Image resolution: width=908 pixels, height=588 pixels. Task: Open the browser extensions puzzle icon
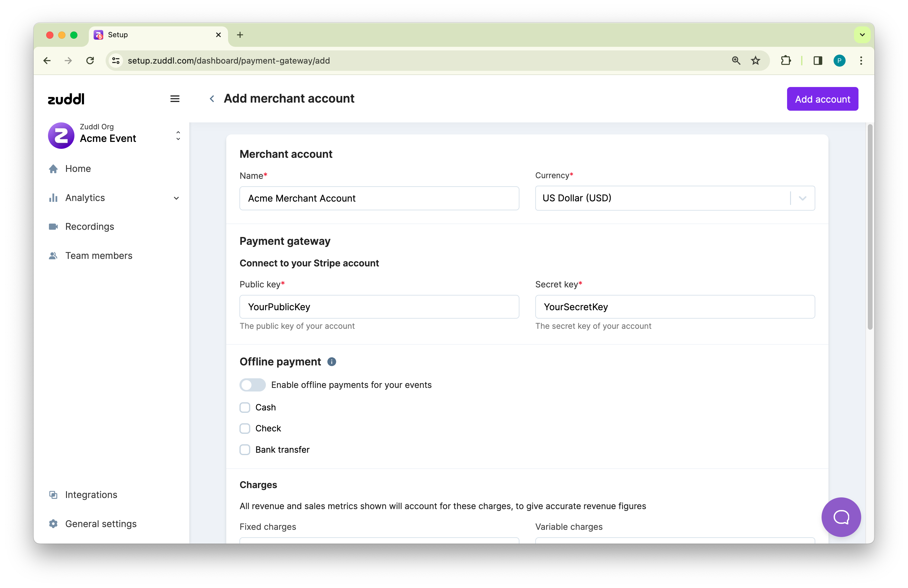point(786,61)
